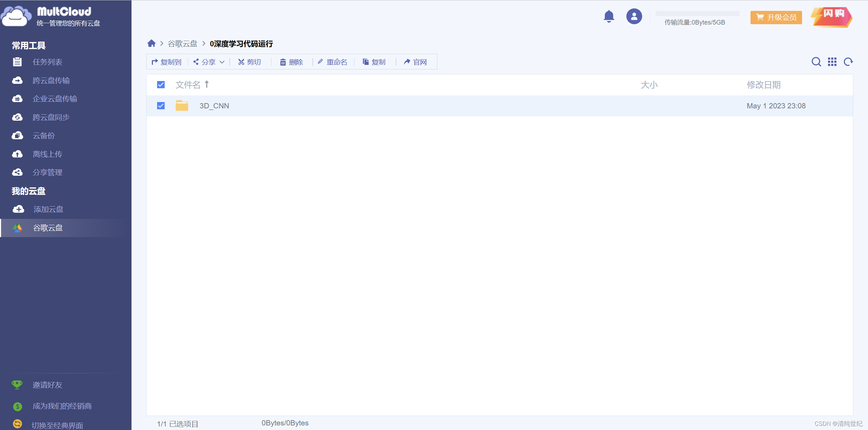This screenshot has width=868, height=430.
Task: Click Modified Date column header
Action: (763, 85)
